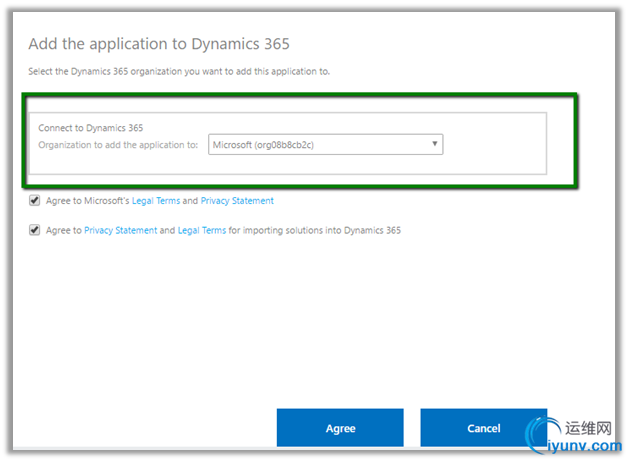Click the 'Add the application to Dynamics 365' heading
628x462 pixels.
click(x=159, y=44)
